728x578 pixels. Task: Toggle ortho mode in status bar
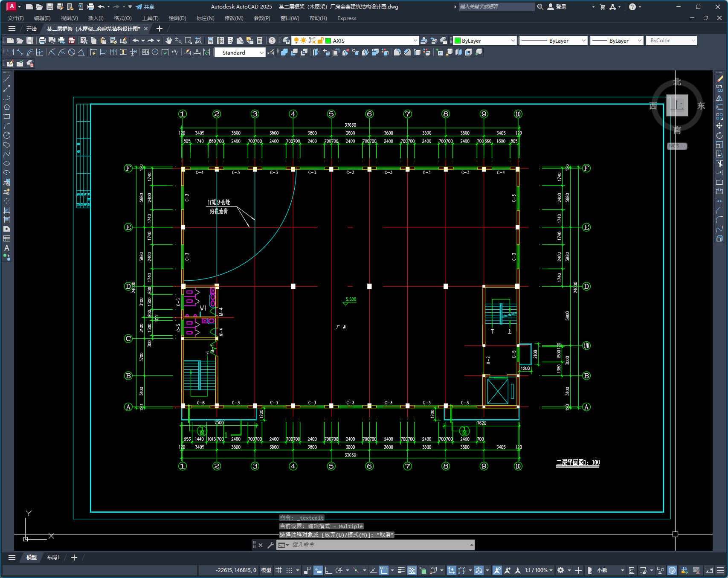tap(328, 570)
